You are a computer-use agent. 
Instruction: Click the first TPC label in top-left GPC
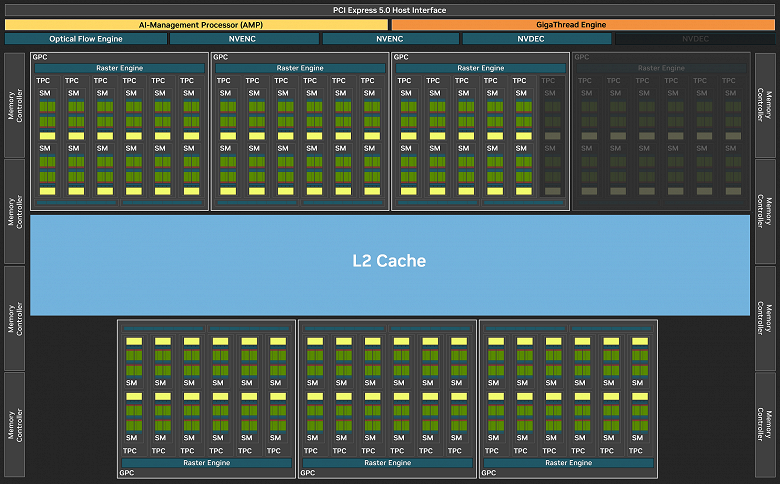(x=43, y=81)
